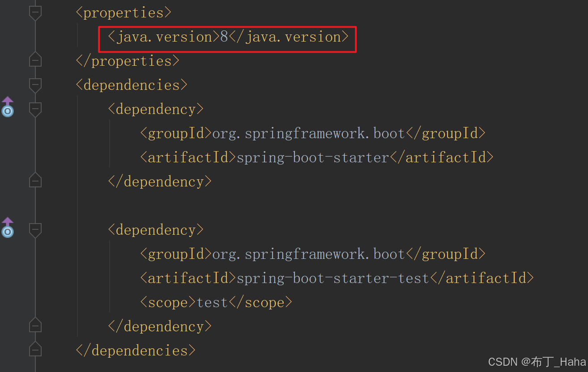Screen dimensions: 588x372
Task: Collapse the opening <properties> tag fold marker
Action: [35, 13]
